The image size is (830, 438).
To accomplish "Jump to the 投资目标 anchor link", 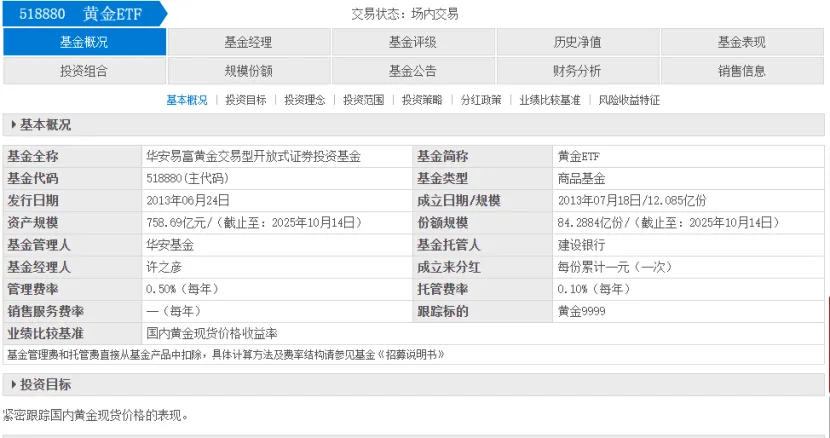I will pos(246,100).
